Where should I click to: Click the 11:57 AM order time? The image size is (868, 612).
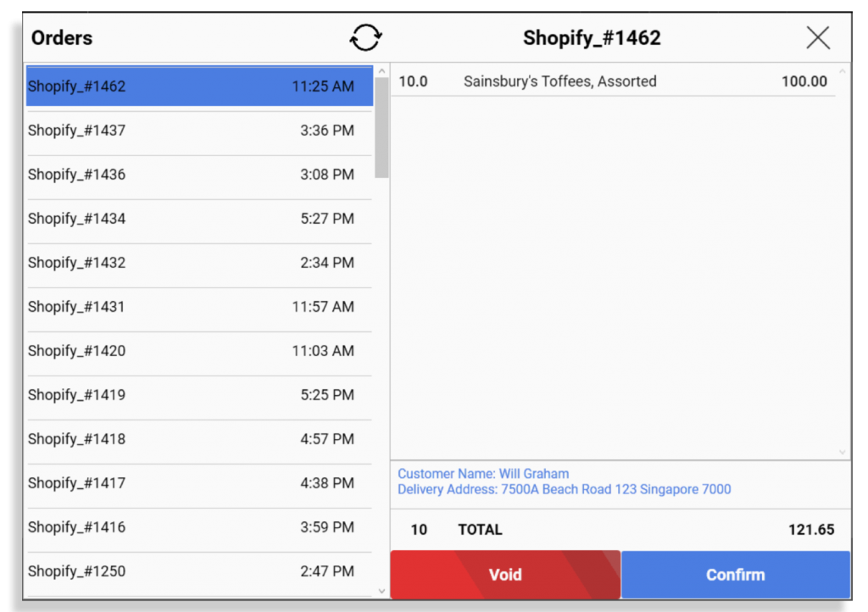point(323,307)
